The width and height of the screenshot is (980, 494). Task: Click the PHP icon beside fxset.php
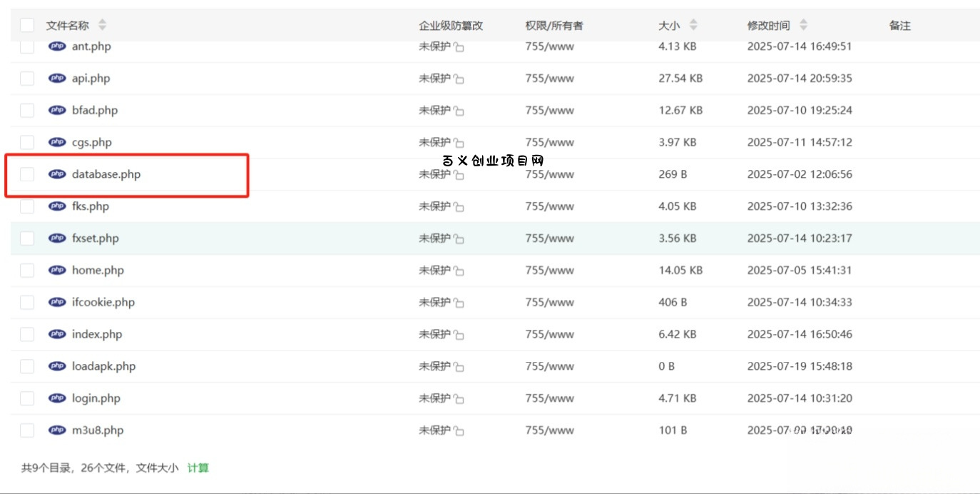tap(57, 238)
